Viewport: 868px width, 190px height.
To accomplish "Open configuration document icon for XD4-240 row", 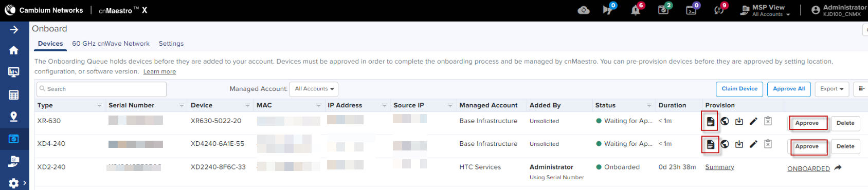I will (710, 144).
